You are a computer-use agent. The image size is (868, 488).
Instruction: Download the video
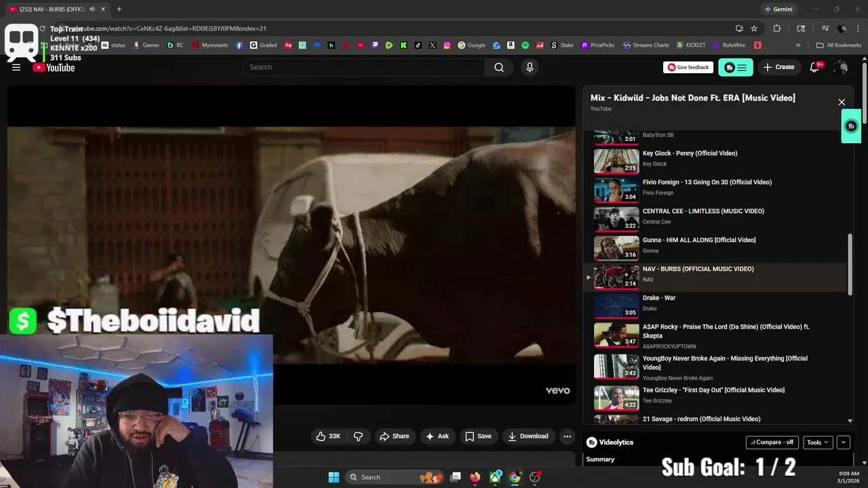(528, 436)
